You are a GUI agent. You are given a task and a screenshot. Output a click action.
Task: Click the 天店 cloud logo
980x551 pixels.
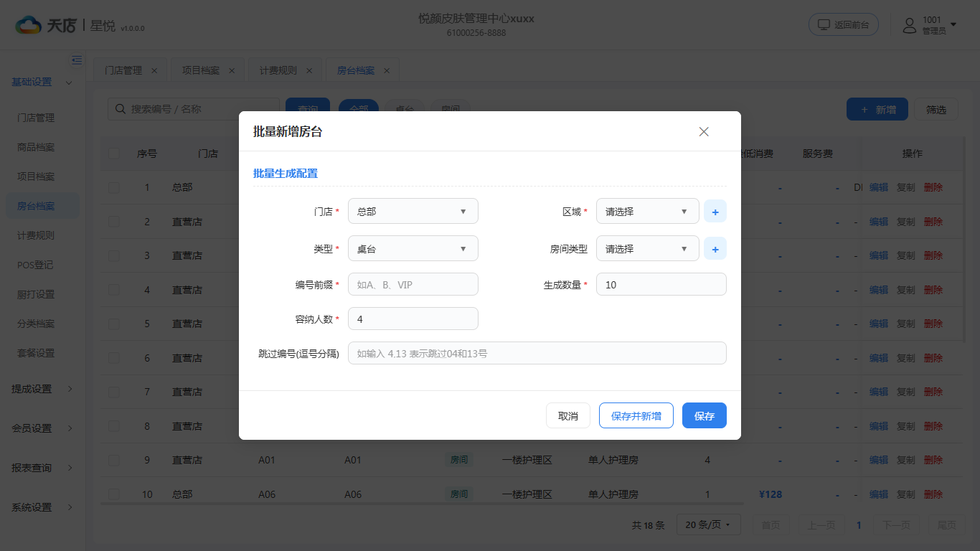29,25
